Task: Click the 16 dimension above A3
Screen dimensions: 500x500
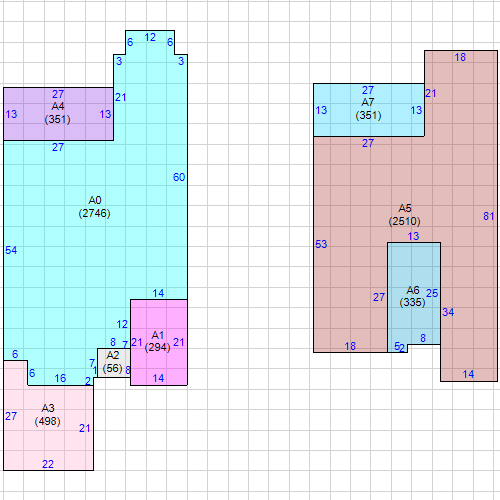Action: click(60, 378)
